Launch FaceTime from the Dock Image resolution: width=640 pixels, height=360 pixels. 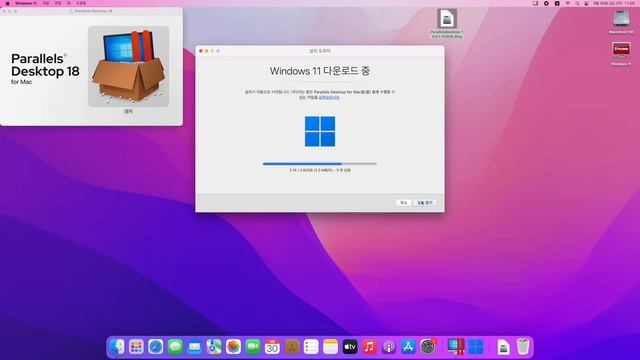click(x=253, y=347)
